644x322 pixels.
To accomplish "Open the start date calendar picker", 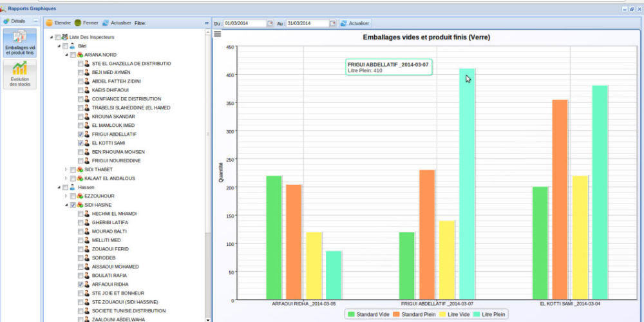I will (x=270, y=23).
